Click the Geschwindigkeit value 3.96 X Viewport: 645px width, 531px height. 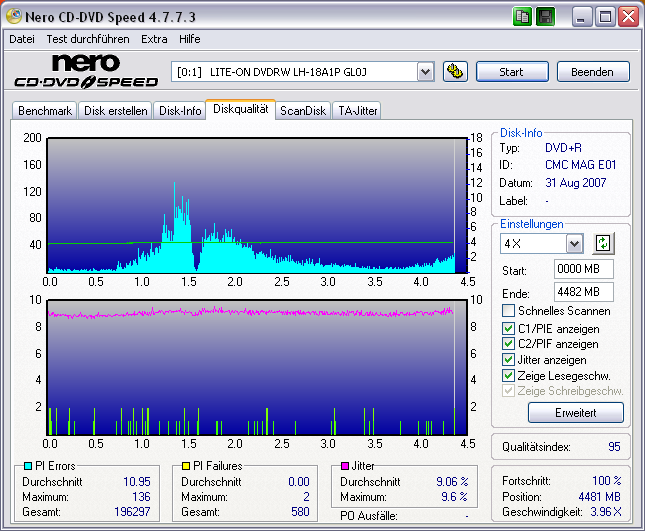[606, 512]
